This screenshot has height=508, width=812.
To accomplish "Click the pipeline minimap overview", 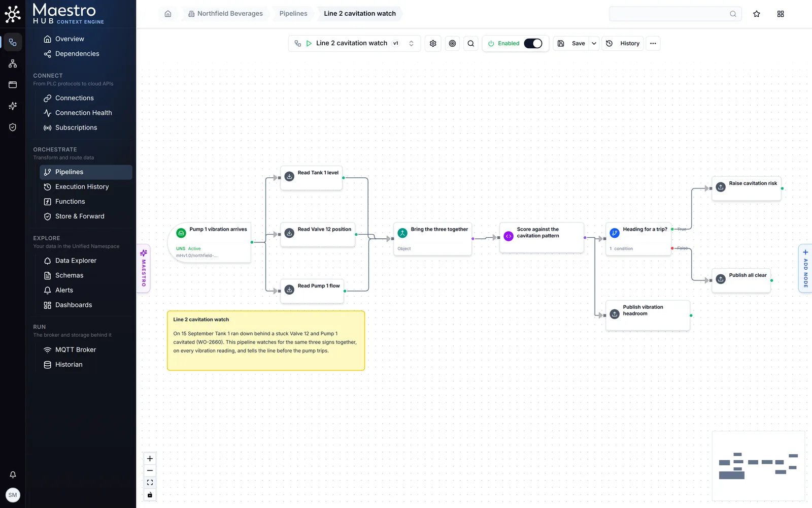I will (758, 466).
